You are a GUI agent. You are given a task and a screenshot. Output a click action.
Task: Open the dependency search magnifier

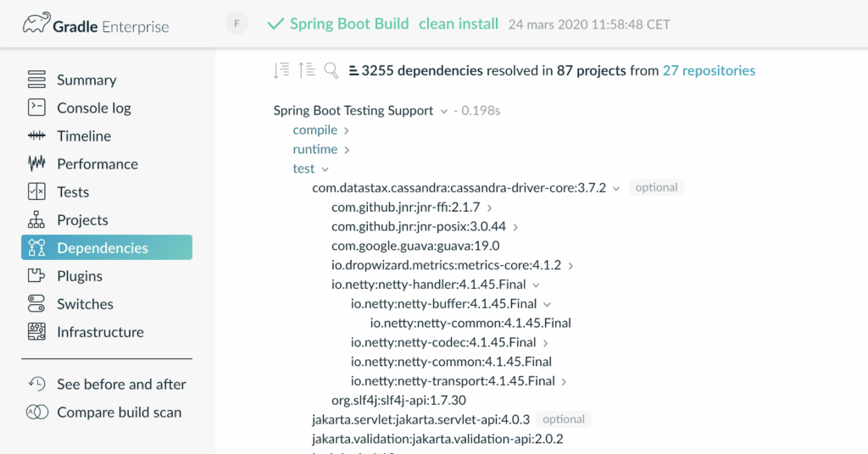coord(331,70)
